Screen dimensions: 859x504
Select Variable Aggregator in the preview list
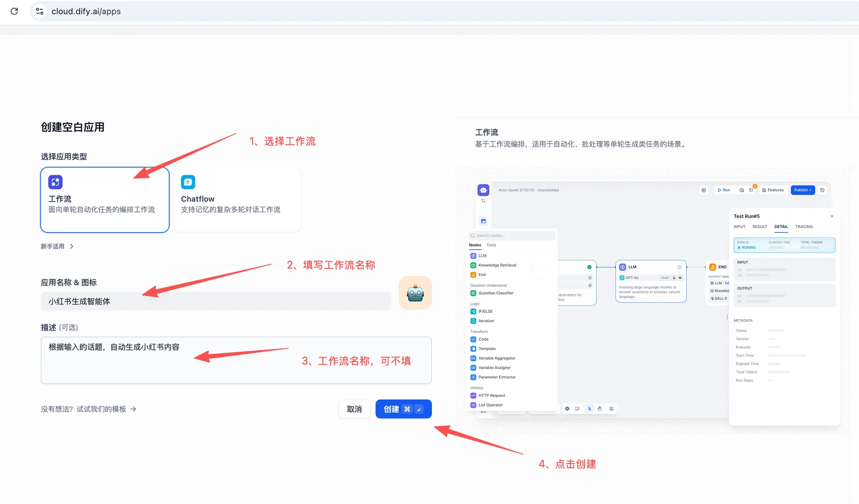pos(493,358)
